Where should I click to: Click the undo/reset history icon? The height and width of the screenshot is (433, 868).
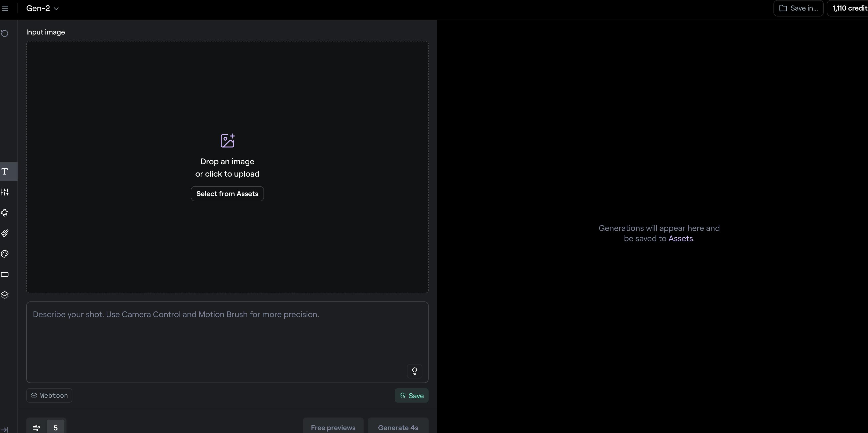(5, 33)
